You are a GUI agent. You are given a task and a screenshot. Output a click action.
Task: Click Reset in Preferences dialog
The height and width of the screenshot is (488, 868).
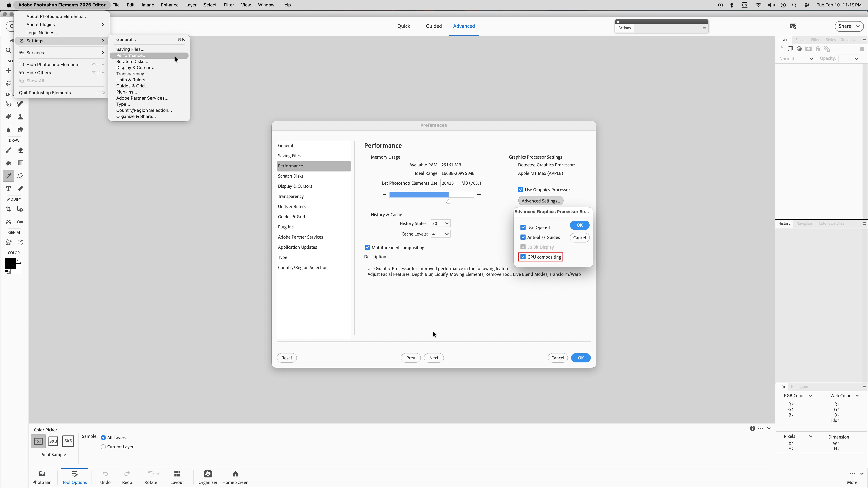[x=286, y=358]
